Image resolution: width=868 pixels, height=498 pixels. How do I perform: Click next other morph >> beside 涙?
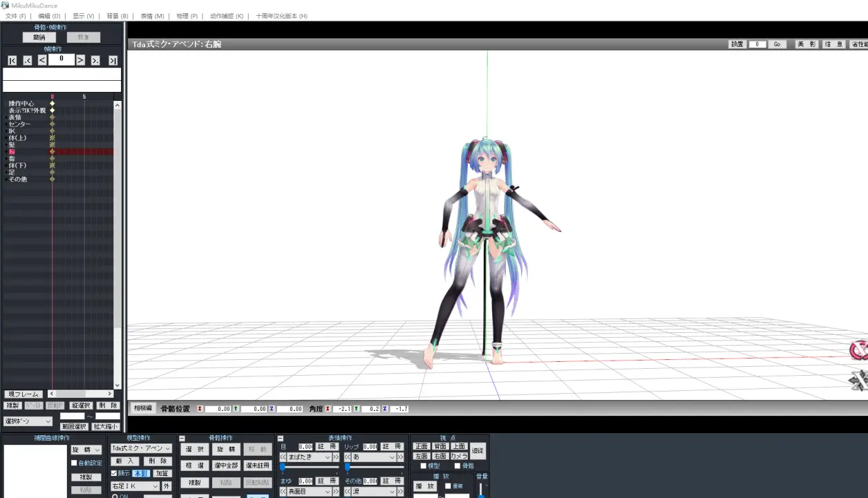click(400, 492)
